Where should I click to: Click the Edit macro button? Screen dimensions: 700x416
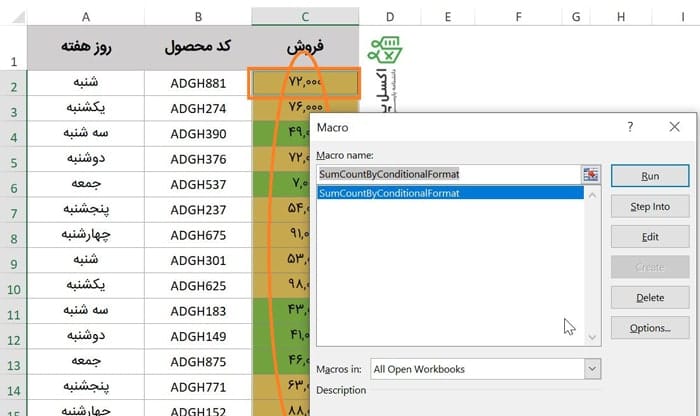(650, 237)
